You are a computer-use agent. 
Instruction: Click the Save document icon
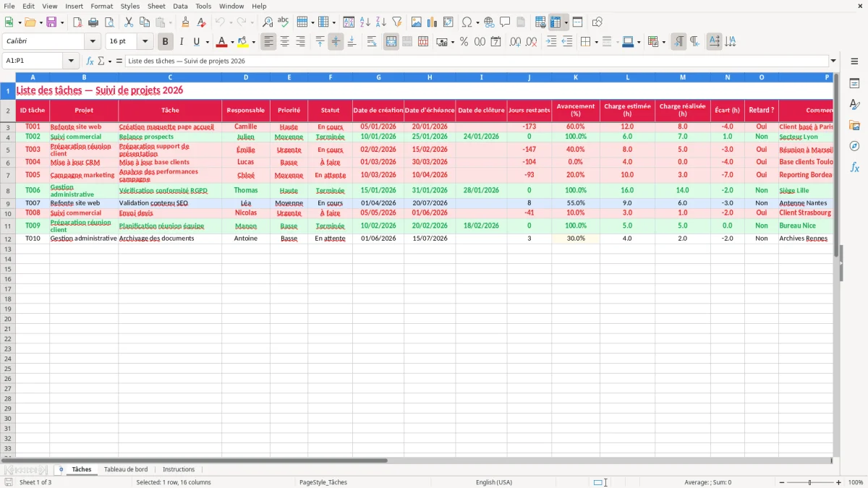point(51,22)
